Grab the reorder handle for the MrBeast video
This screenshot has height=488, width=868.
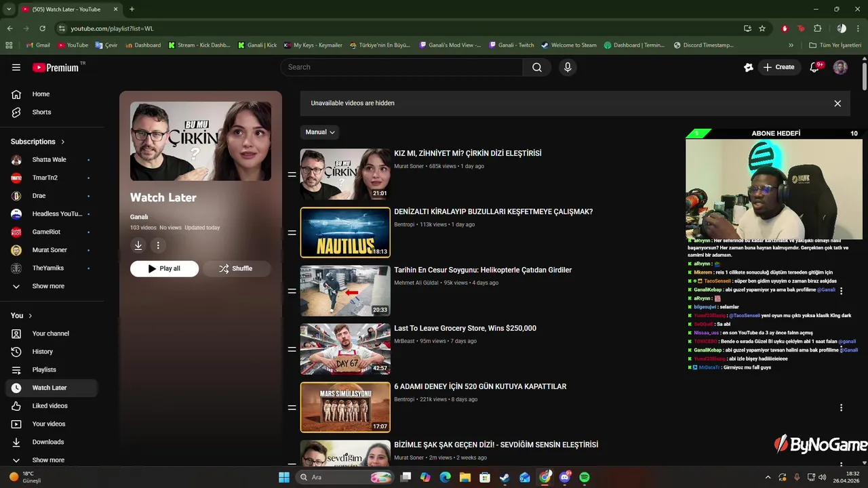coord(292,349)
